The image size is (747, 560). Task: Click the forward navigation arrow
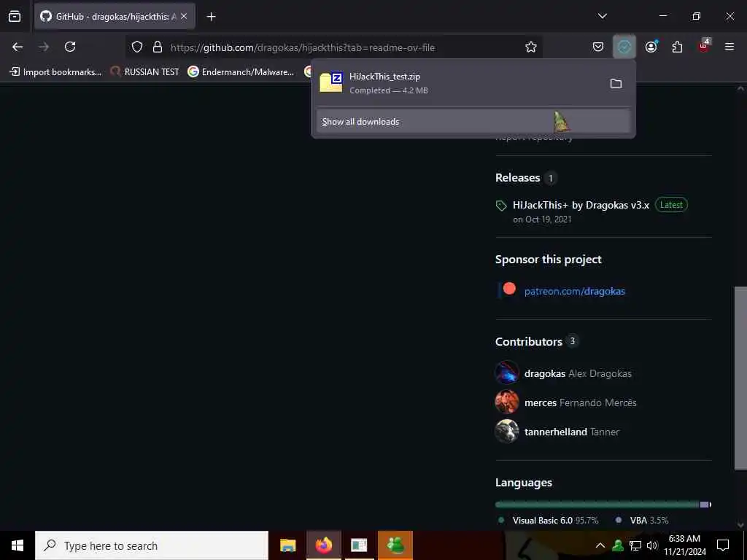coord(44,47)
